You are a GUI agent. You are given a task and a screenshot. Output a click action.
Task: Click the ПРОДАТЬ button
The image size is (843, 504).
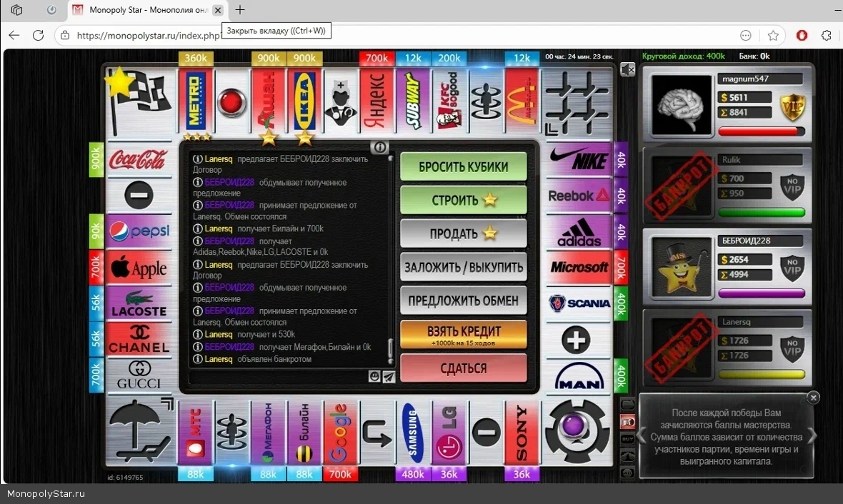click(464, 233)
